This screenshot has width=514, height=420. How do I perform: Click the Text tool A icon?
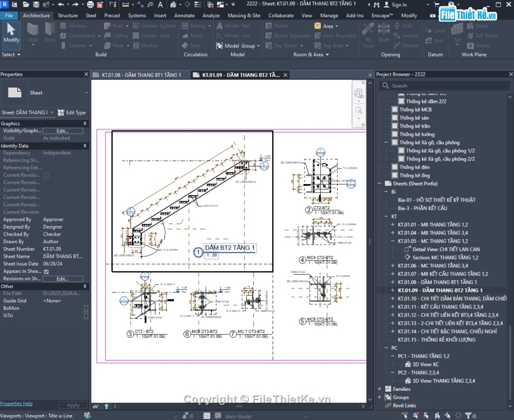(160, 4)
